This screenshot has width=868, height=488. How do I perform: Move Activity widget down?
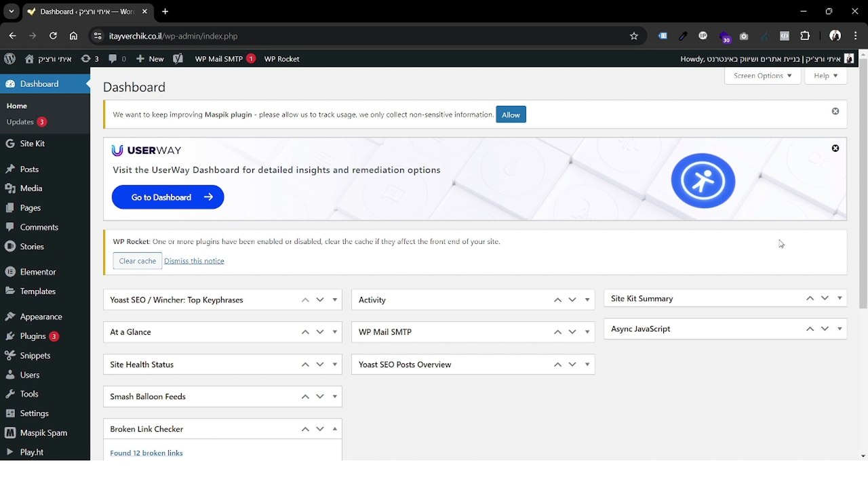[572, 300]
